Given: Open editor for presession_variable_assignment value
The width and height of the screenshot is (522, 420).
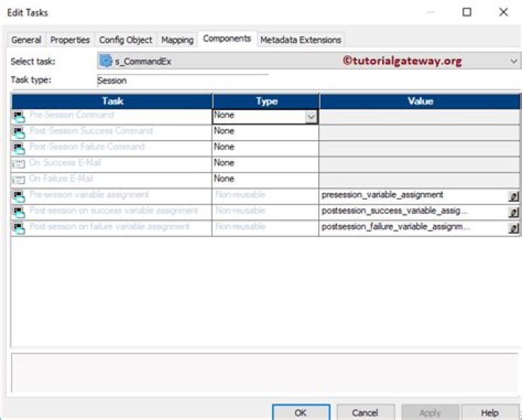Looking at the screenshot, I should (513, 196).
